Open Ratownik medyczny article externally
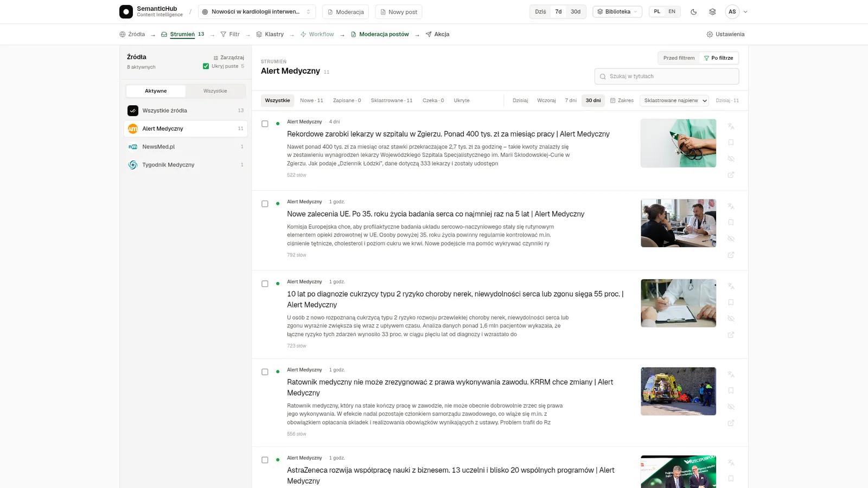The image size is (868, 488). 731,423
